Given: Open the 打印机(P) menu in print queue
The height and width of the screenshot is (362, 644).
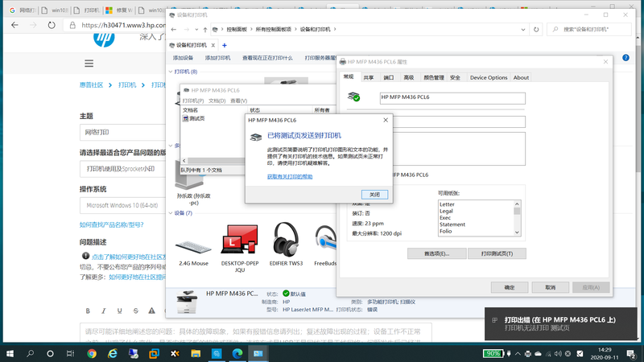Looking at the screenshot, I should [x=193, y=101].
